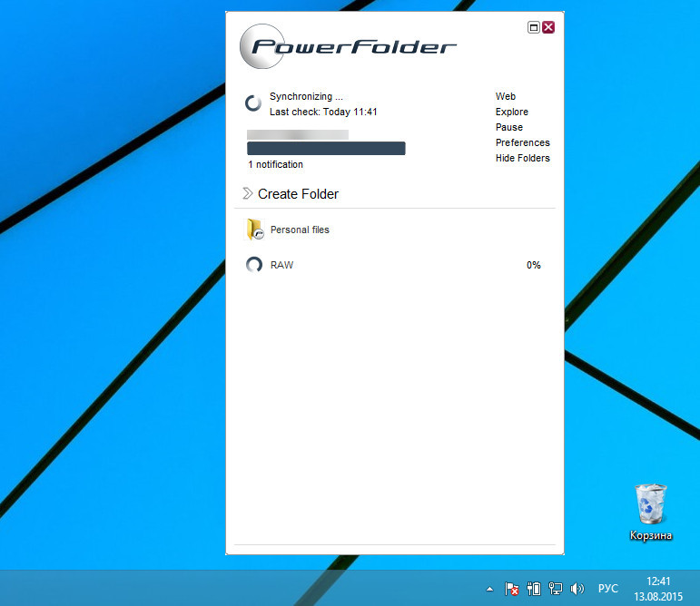Open the volume speaker tray icon

point(577,589)
